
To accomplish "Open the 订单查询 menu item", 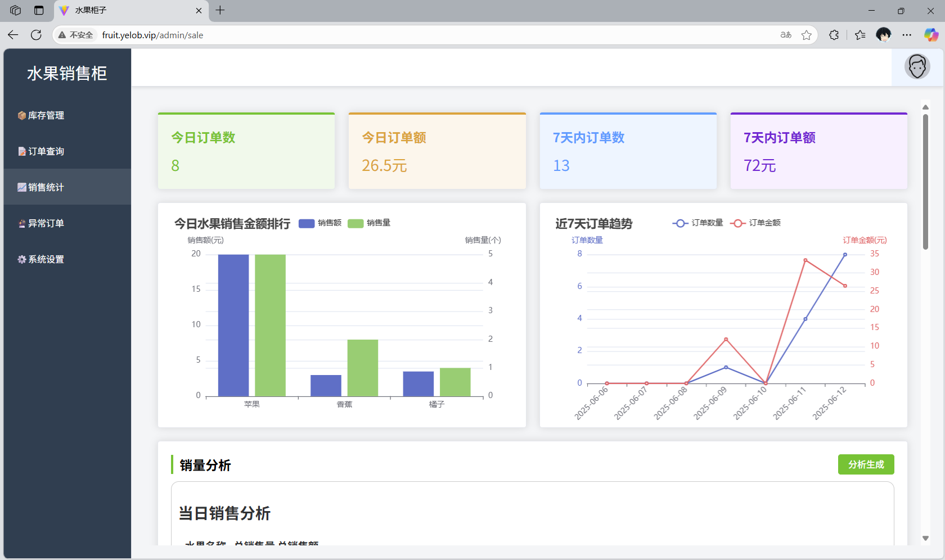I will point(46,151).
